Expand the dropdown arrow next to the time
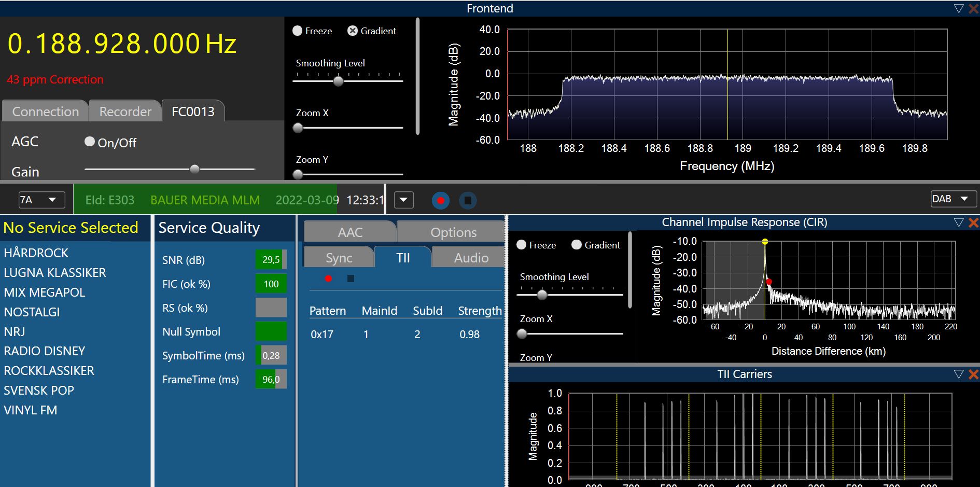 tap(403, 200)
